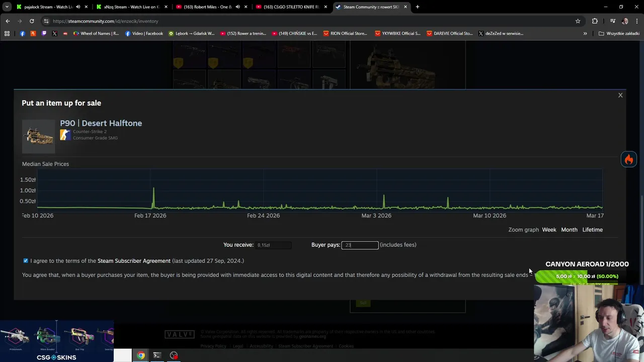Open the Steam Subscriber Agreement link
The height and width of the screenshot is (362, 644).
tap(134, 260)
